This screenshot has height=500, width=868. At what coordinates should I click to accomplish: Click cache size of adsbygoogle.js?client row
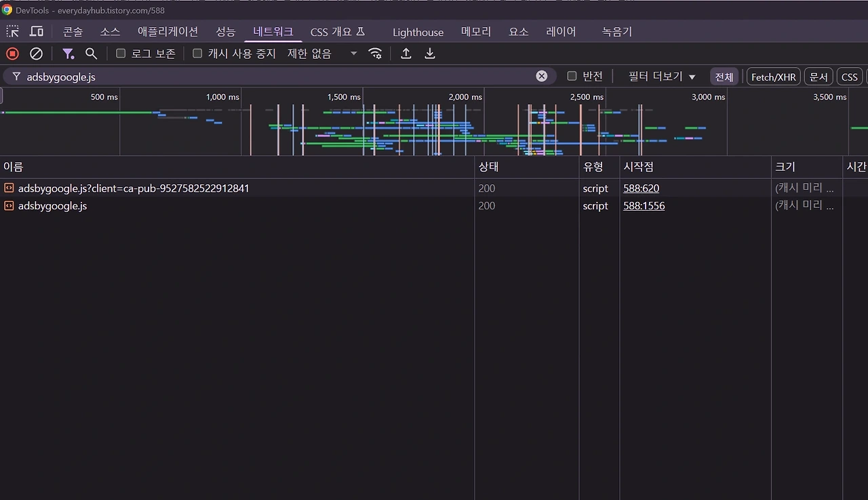point(805,188)
